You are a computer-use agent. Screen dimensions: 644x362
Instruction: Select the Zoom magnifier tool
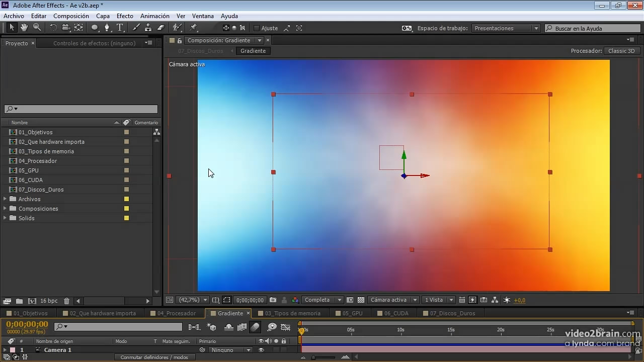(x=37, y=28)
